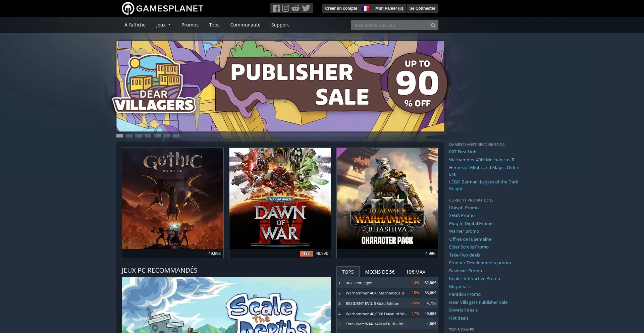Open 007 First Light in tops list
This screenshot has height=333, width=644.
[x=387, y=283]
